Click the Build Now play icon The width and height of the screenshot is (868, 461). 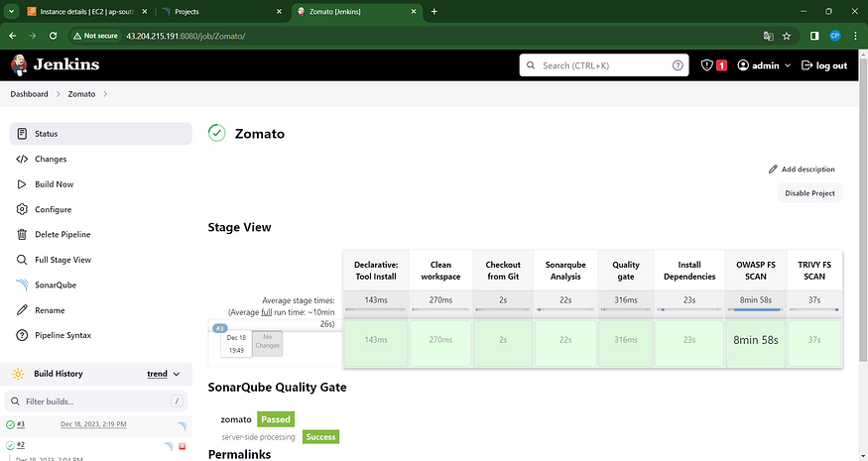[x=22, y=184]
